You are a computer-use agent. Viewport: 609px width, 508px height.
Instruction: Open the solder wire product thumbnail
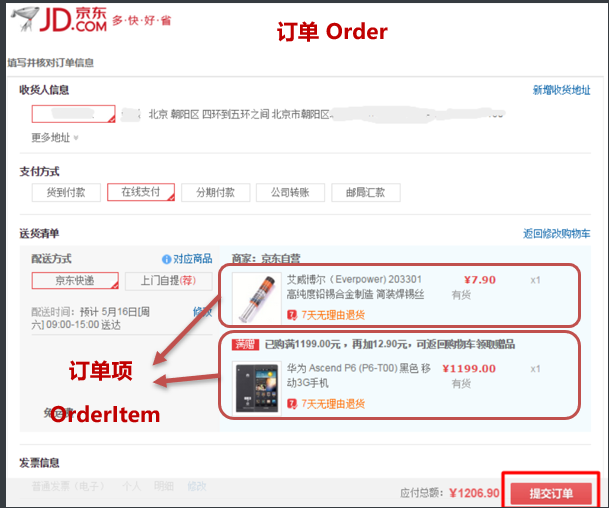(257, 298)
